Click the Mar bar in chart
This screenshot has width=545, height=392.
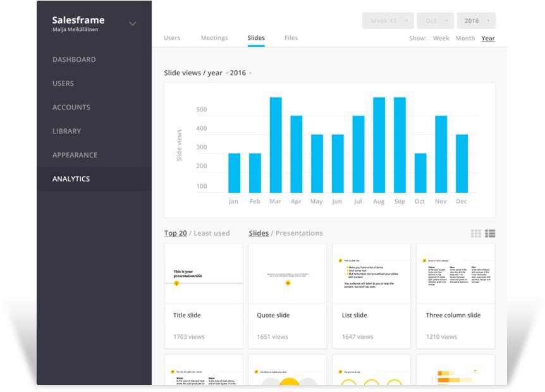[x=276, y=145]
